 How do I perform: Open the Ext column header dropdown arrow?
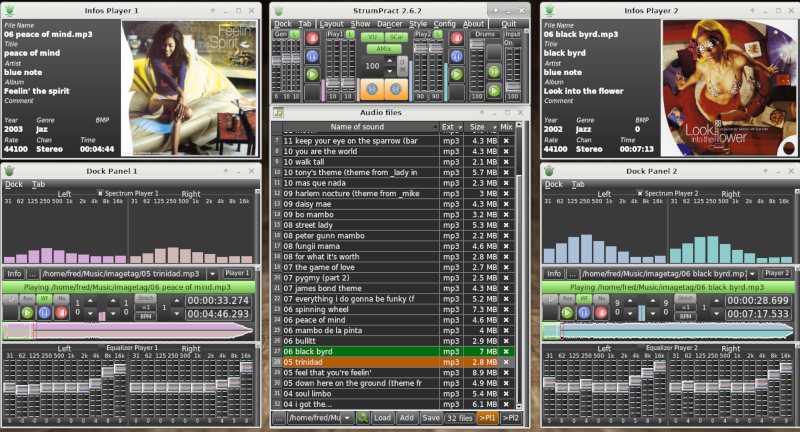[x=460, y=127]
